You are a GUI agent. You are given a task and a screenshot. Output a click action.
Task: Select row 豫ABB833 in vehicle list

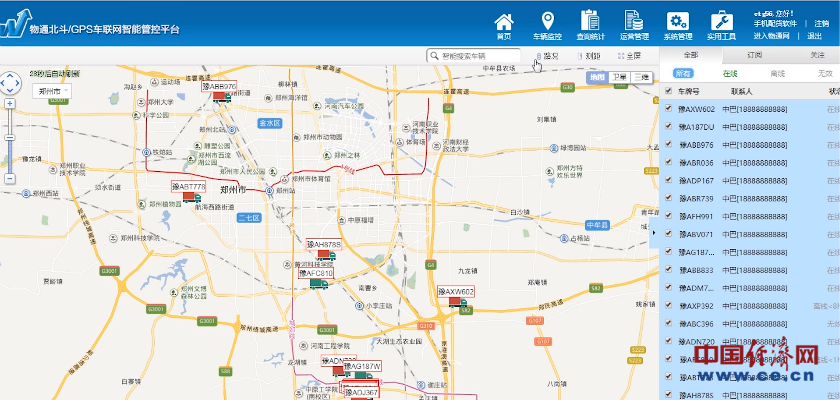[x=749, y=270]
